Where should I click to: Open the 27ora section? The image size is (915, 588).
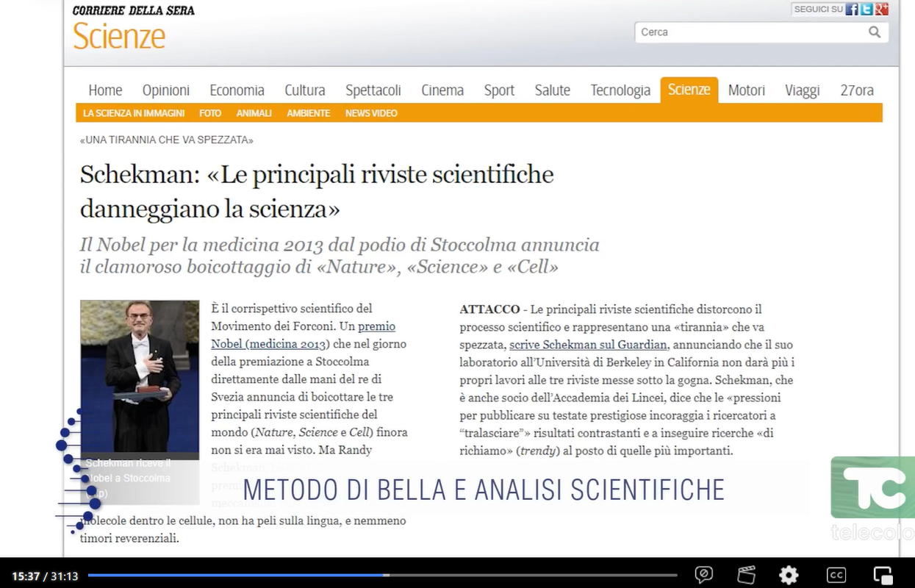857,90
